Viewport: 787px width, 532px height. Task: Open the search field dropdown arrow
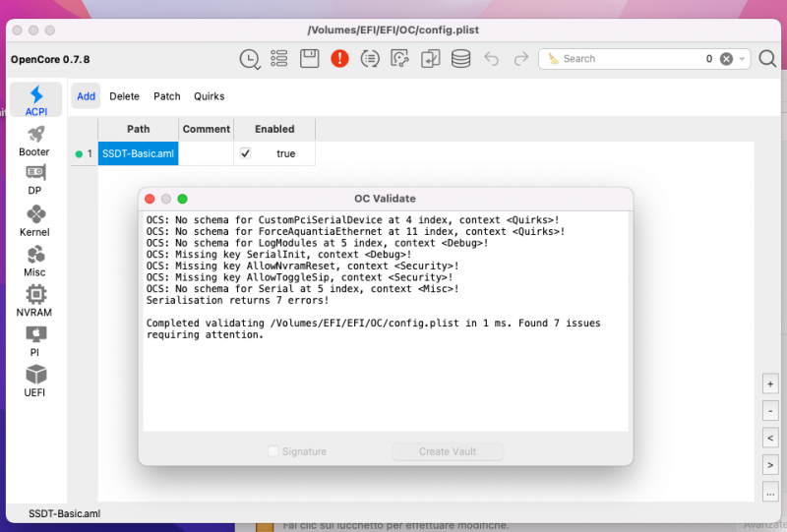click(x=742, y=59)
